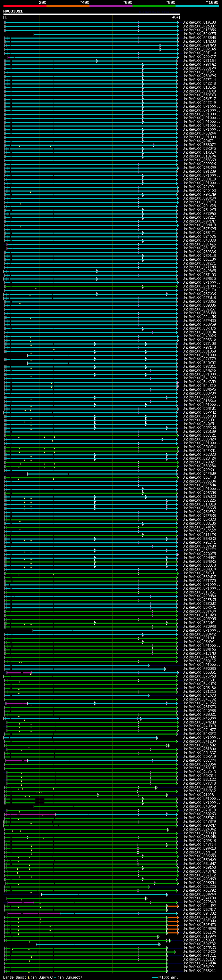Select UniRef100_B5DFX3 label
222x980 pixels.
click(x=199, y=95)
